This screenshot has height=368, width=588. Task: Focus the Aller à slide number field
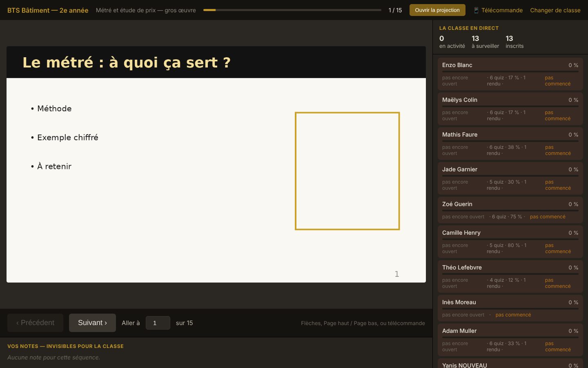coord(158,323)
